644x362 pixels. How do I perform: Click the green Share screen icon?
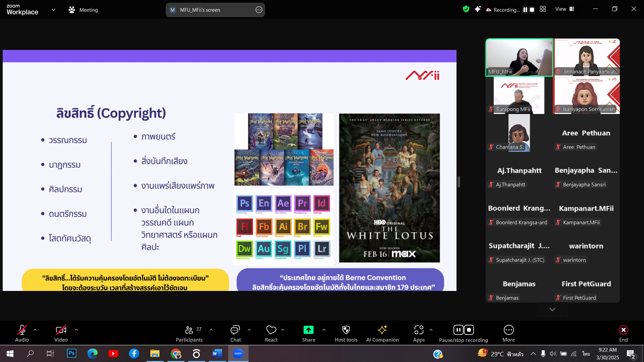click(308, 330)
